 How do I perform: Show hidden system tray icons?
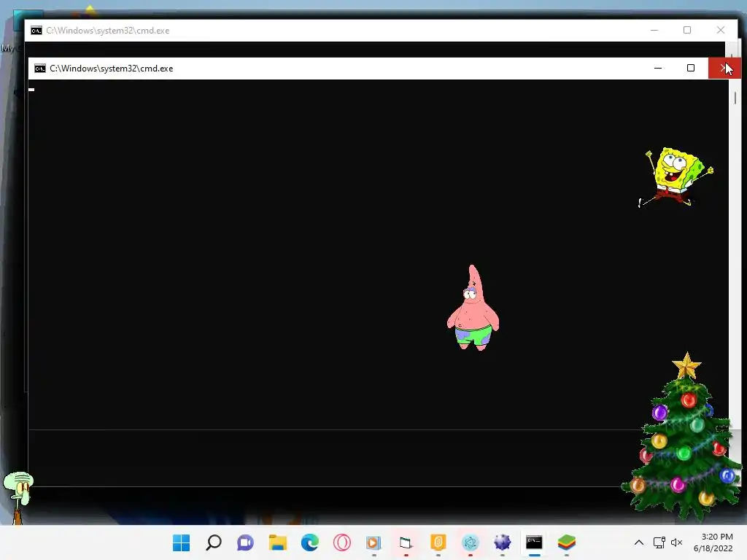pyautogui.click(x=639, y=542)
